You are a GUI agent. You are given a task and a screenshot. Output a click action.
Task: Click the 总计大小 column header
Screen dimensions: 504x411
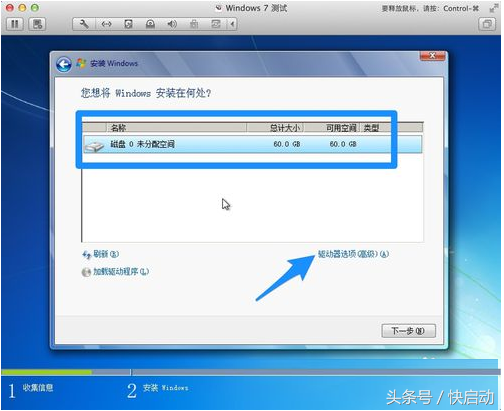coord(275,128)
